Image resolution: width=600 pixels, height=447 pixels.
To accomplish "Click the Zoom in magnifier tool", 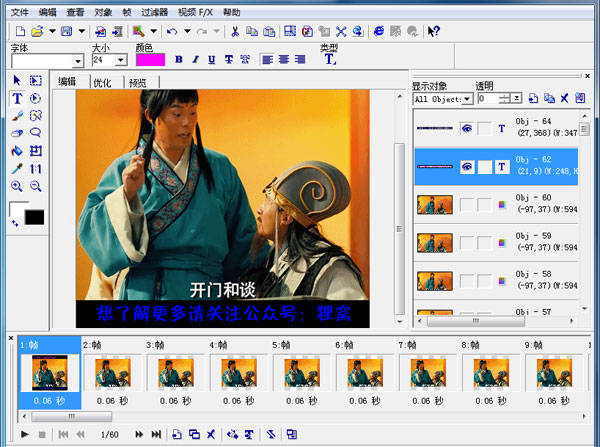I will coord(17,186).
